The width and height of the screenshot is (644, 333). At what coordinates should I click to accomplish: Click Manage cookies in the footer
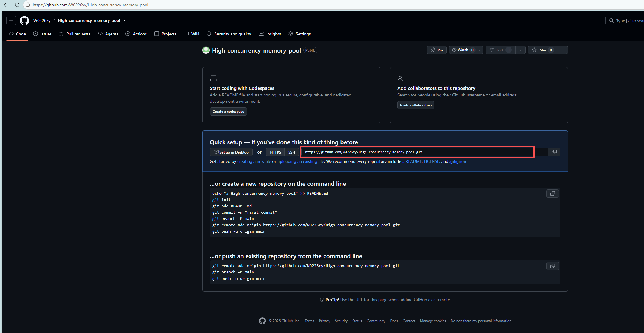[x=433, y=321]
